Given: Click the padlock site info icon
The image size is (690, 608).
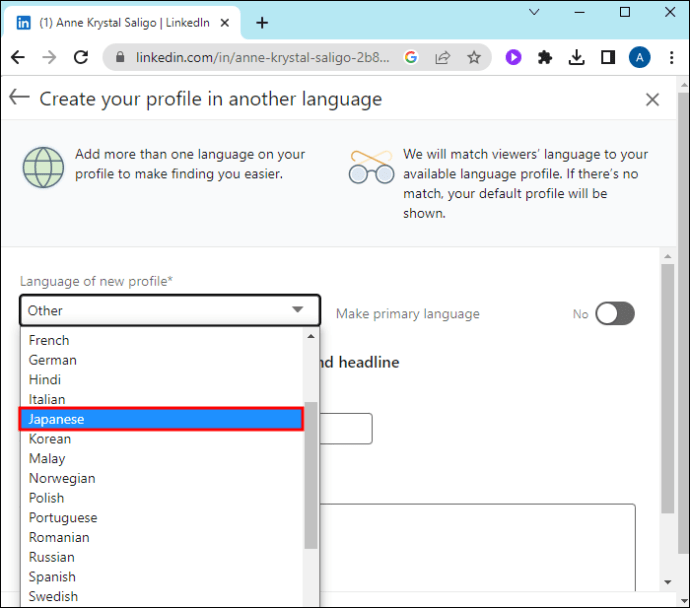Looking at the screenshot, I should tap(120, 57).
